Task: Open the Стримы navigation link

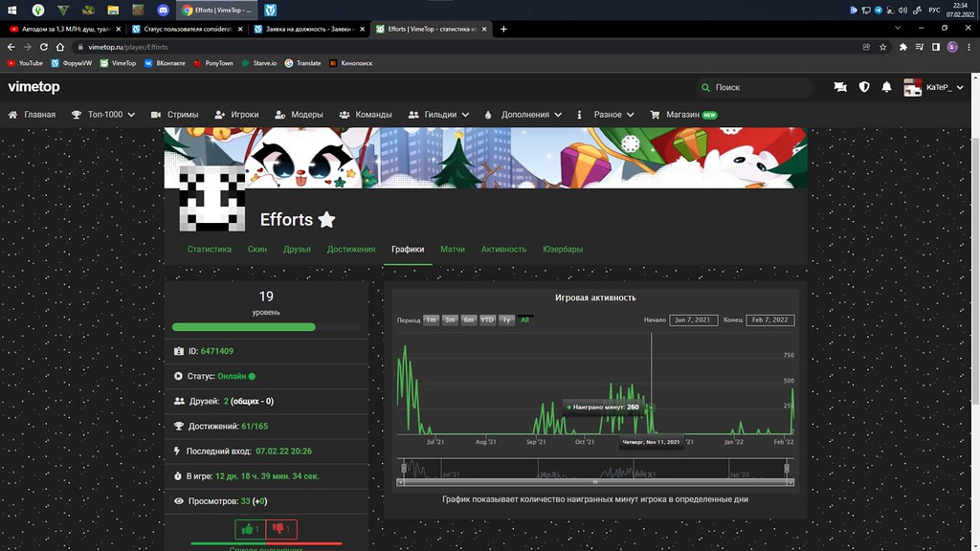Action: click(x=175, y=115)
